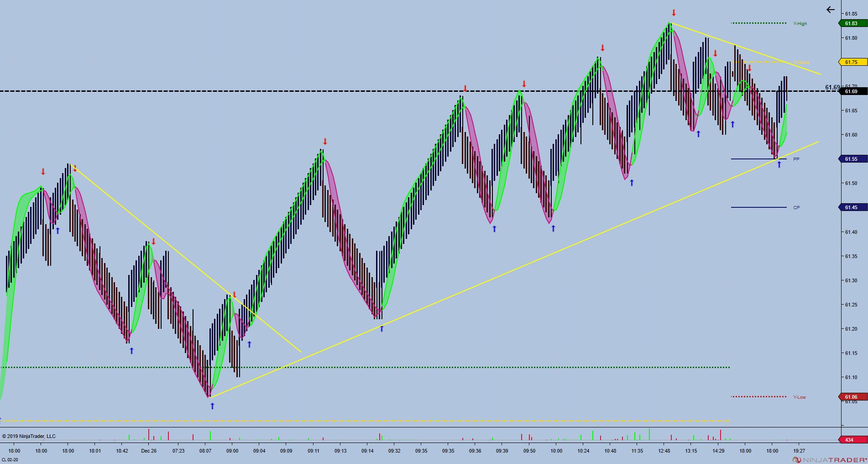
Task: Select the black dashed 61.69 horizontal line
Action: point(420,91)
